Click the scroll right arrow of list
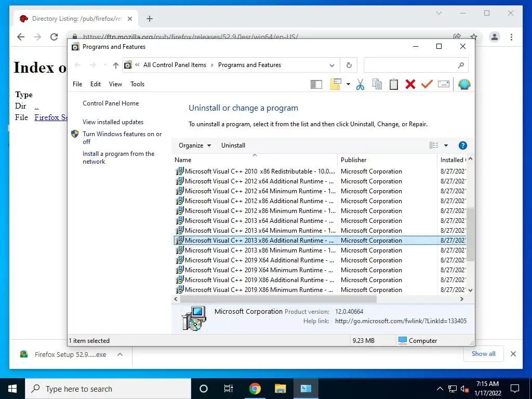 (x=461, y=299)
